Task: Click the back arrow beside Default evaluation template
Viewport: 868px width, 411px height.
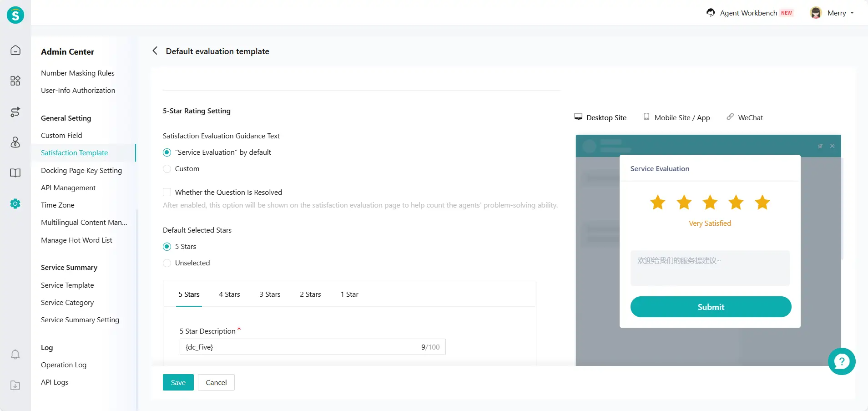Action: pos(155,51)
